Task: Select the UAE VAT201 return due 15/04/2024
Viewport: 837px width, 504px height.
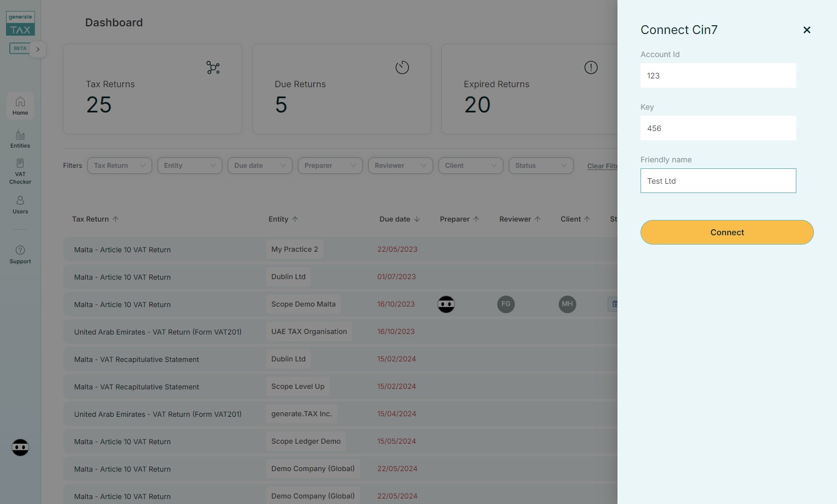Action: click(x=340, y=414)
